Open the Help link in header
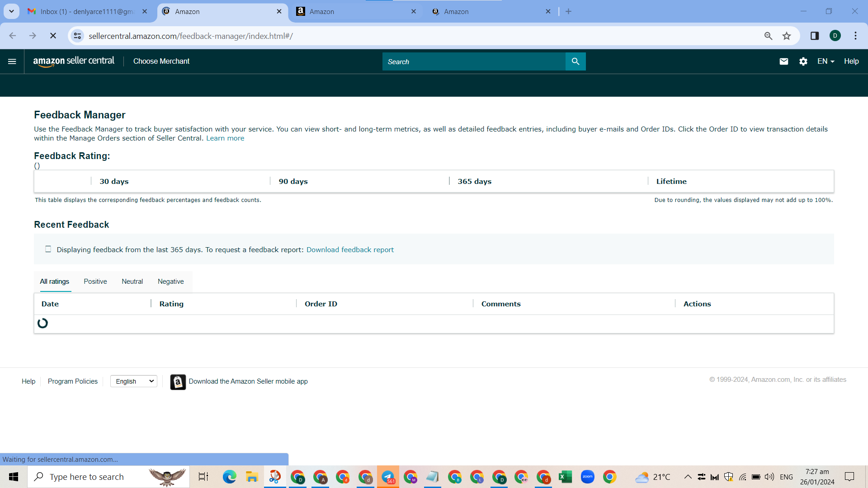This screenshot has height=488, width=868. pyautogui.click(x=851, y=61)
